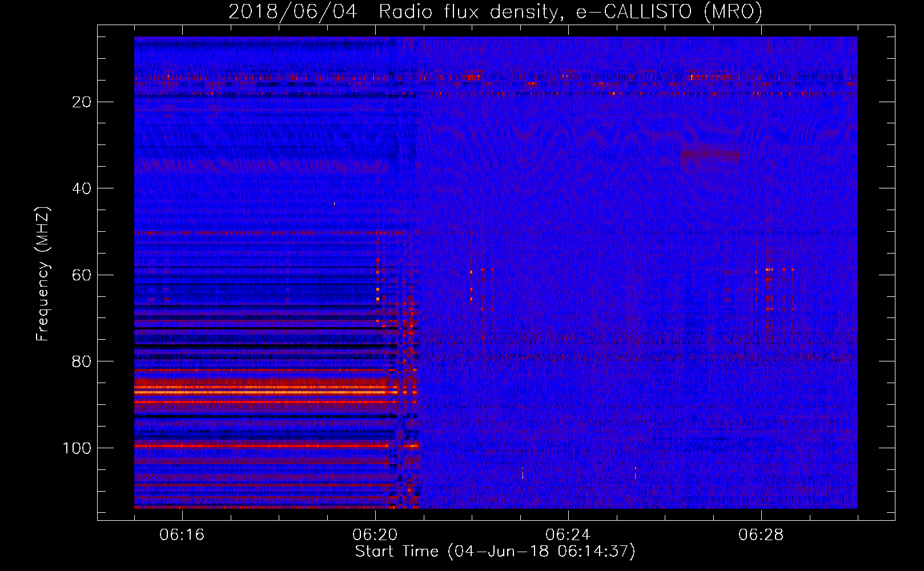The image size is (924, 571).
Task: Click the plot title '2018/06/04 Radio flux density, e-CALLISTO (MRO)'
Action: [495, 11]
